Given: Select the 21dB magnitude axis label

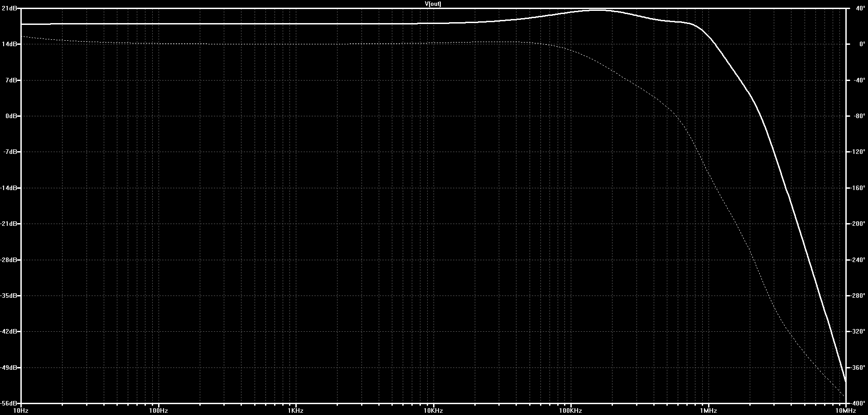Looking at the screenshot, I should (x=9, y=8).
